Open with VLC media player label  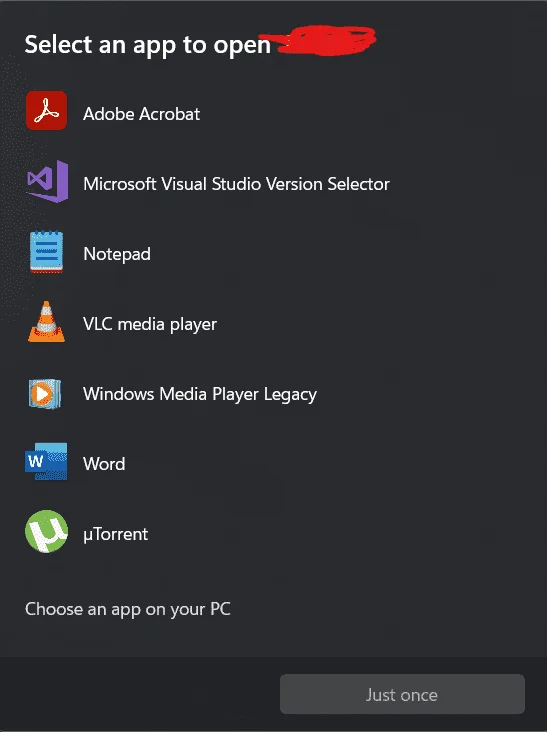click(x=150, y=324)
